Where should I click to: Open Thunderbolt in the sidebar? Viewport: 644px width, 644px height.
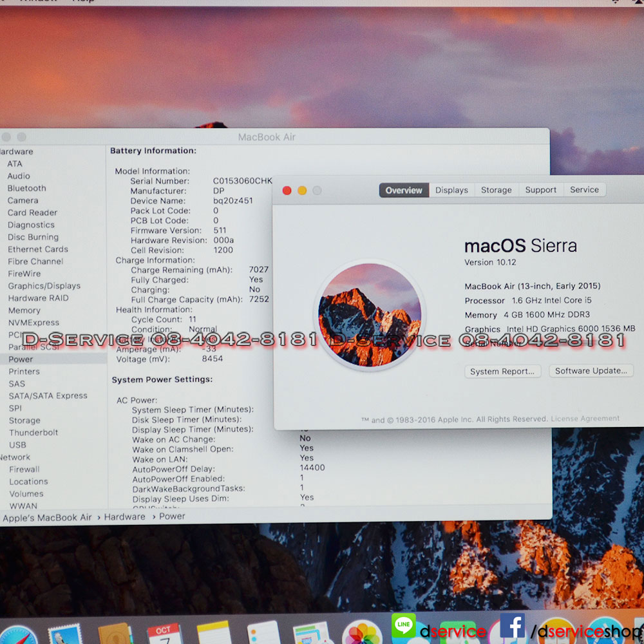[x=33, y=433]
